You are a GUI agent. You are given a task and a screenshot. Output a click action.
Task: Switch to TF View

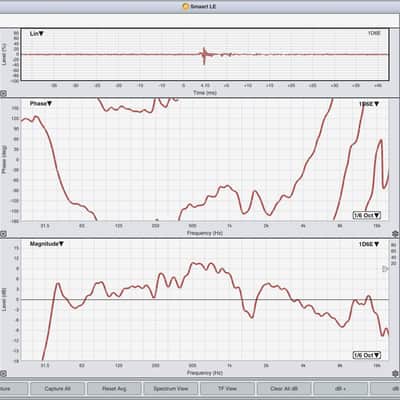coord(227,389)
